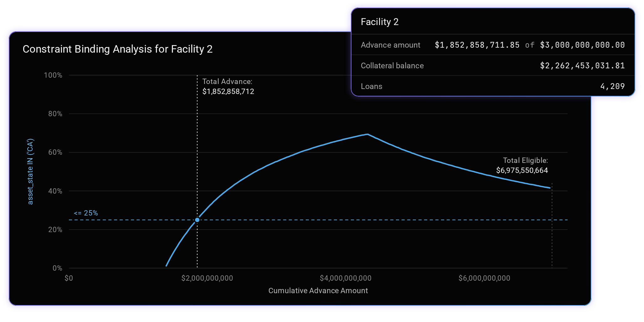
Task: Click the 'Total Eligible:' annotation label
Action: [x=526, y=160]
